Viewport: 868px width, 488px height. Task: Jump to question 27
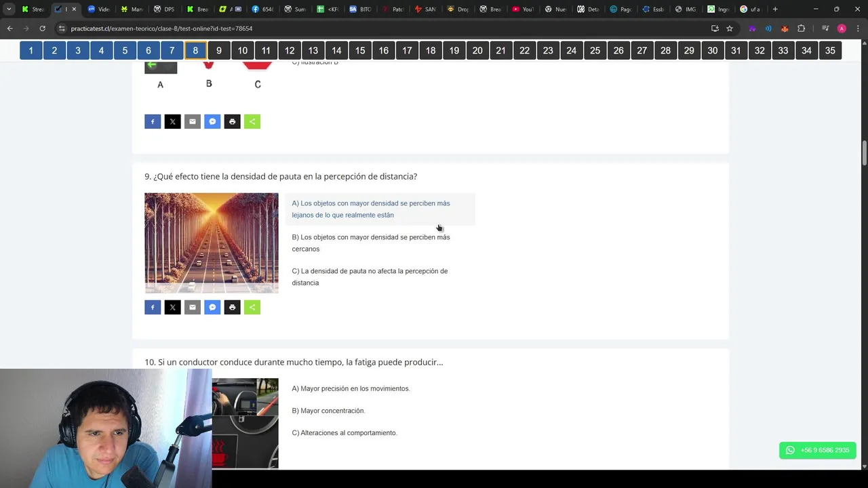pos(642,50)
